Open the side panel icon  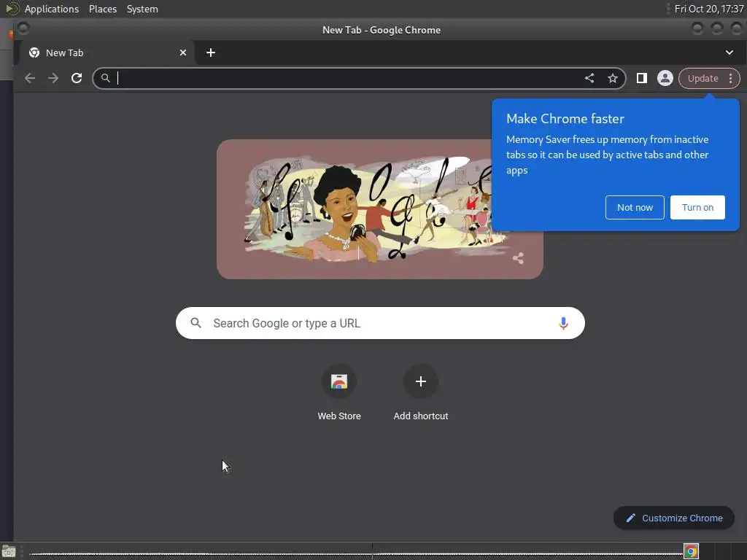(642, 78)
